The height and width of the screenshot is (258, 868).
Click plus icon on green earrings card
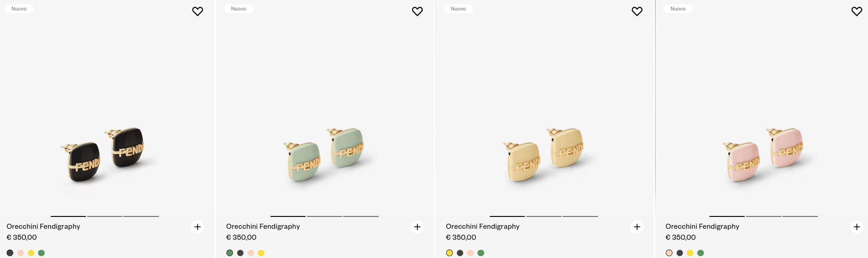pyautogui.click(x=417, y=227)
